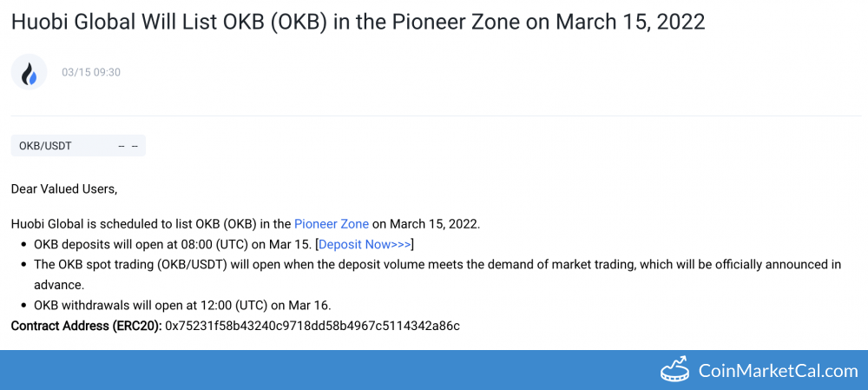Viewport: 868px width, 390px height.
Task: Click the price dashes beside OKB/USDT
Action: pyautogui.click(x=128, y=146)
